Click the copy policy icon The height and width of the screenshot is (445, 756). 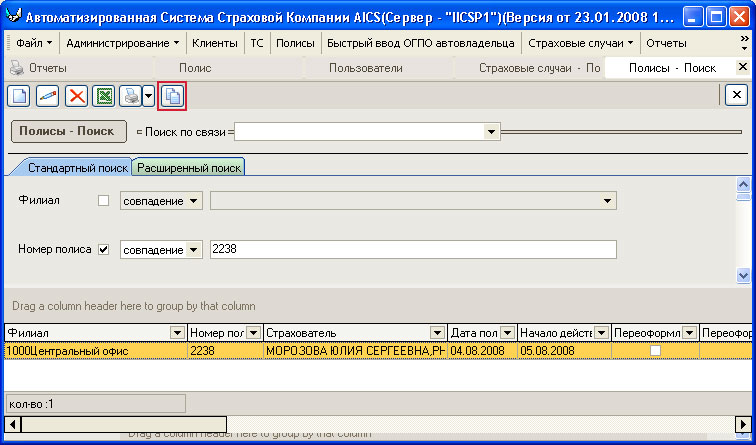[172, 96]
